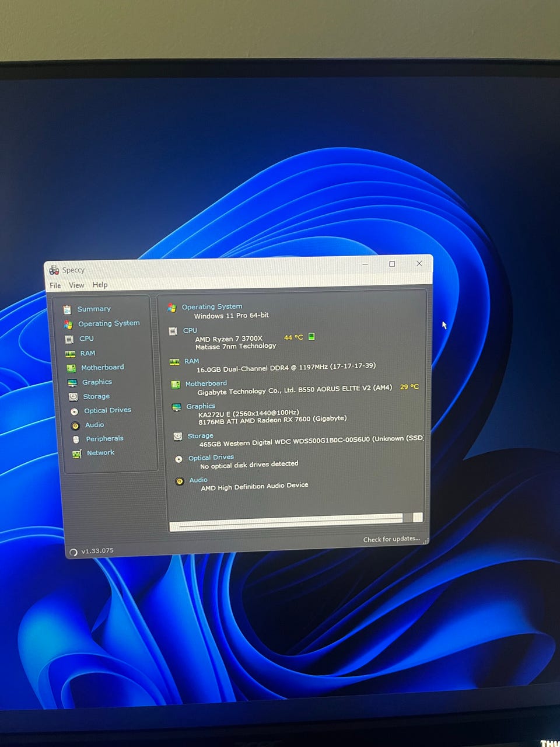This screenshot has height=747, width=560.
Task: Click the Peripherals mouse icon in sidebar
Action: 76,439
